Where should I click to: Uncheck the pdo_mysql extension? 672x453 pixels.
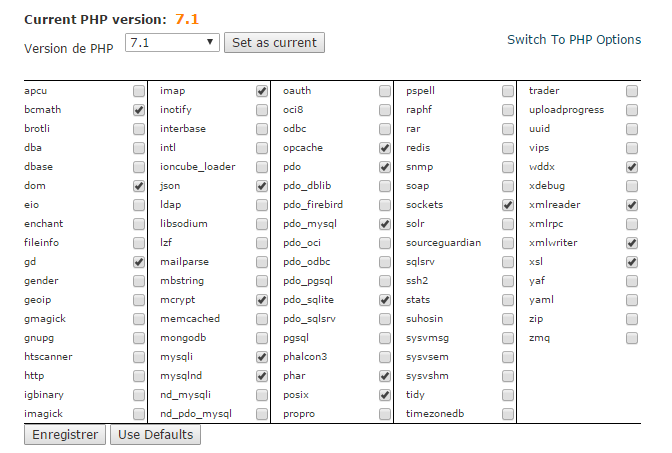(385, 224)
